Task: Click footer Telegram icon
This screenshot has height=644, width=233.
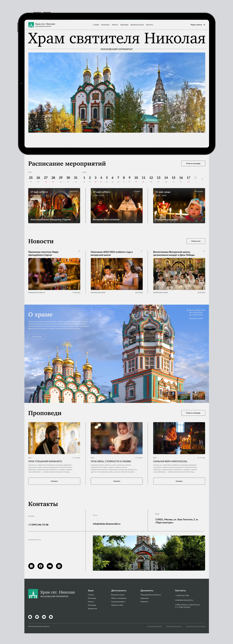Action: (51, 617)
